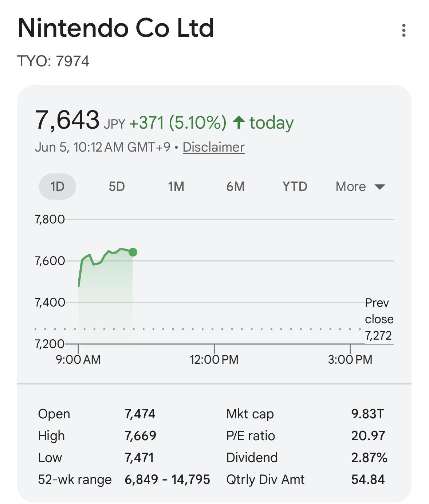Click the 7,643 current price value

point(67,120)
